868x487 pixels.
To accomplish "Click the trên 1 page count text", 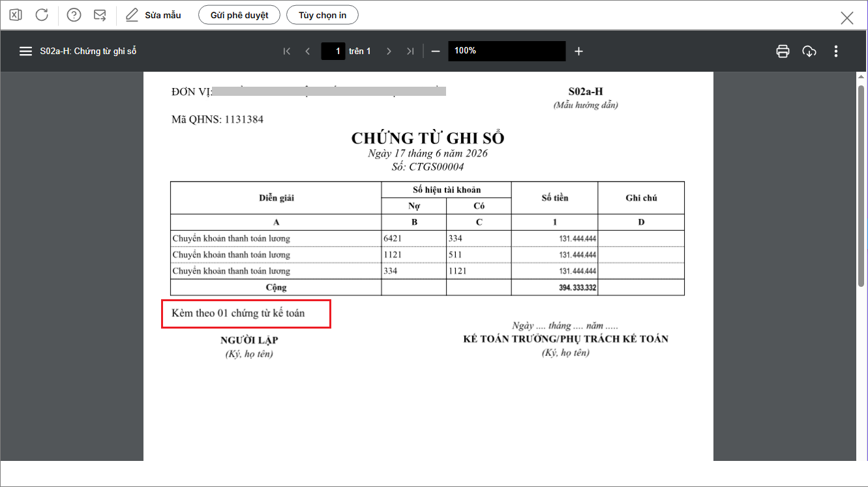I will click(x=360, y=51).
